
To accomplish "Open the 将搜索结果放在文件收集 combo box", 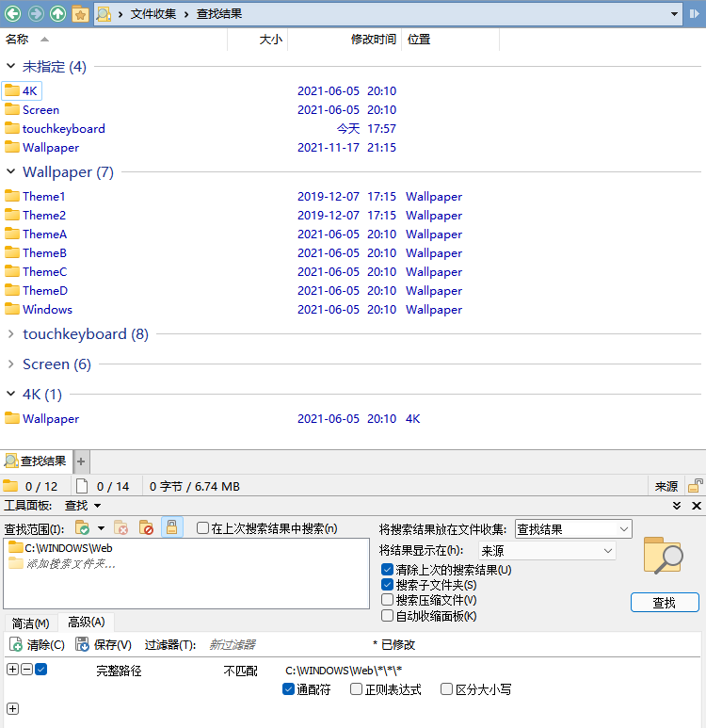I will click(x=573, y=529).
